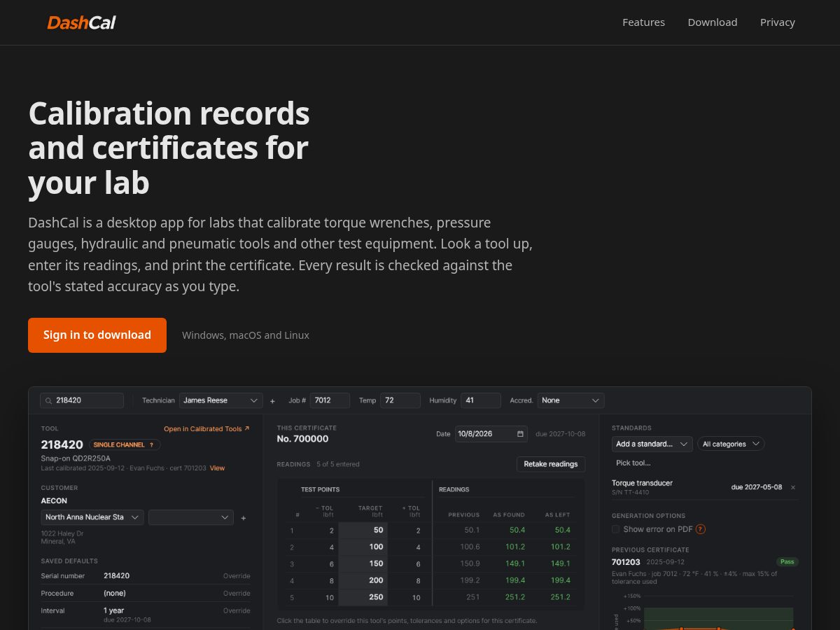Click the As Left reading 251.2
840x630 pixels.
click(x=560, y=597)
